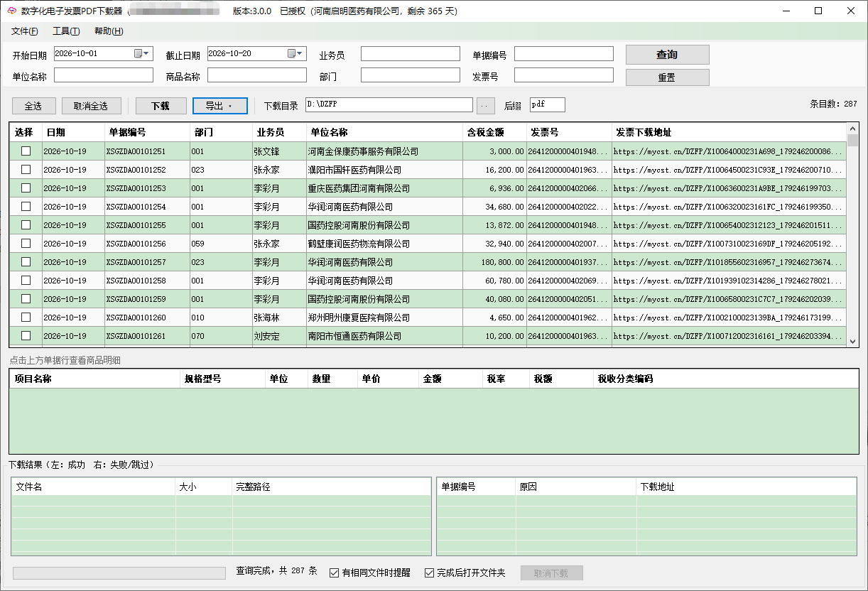Focus the 业务员 input field
Screen dimensions: 868x591
point(411,54)
